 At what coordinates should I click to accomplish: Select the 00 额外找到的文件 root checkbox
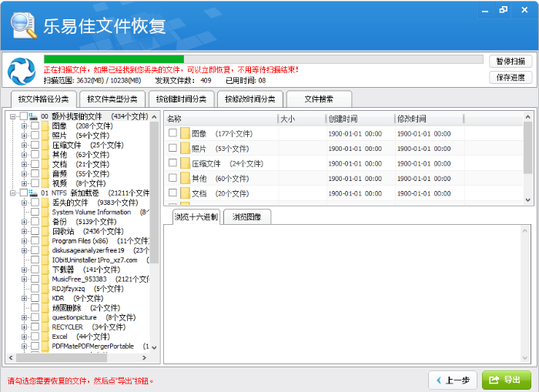[23, 116]
